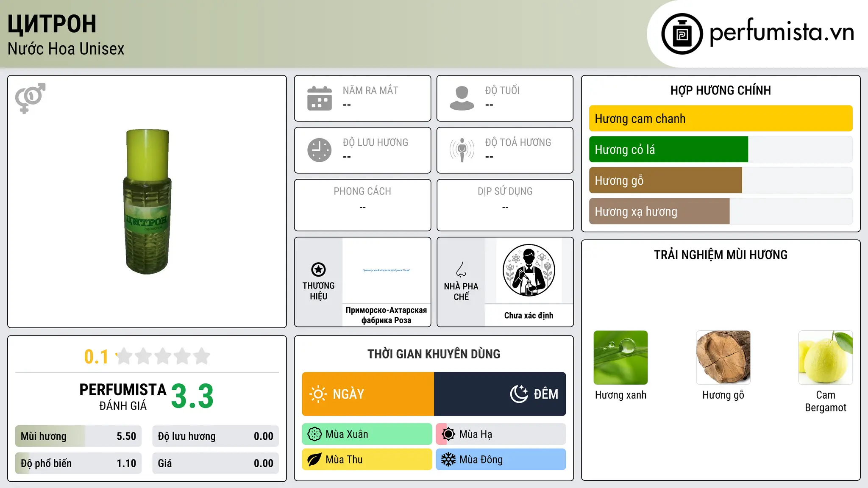Click the calendar icon beside Năm ra mắt
This screenshot has width=868, height=488.
(x=320, y=98)
